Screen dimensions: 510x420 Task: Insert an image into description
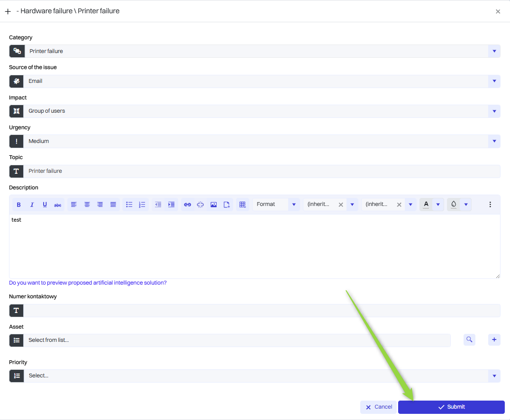213,205
